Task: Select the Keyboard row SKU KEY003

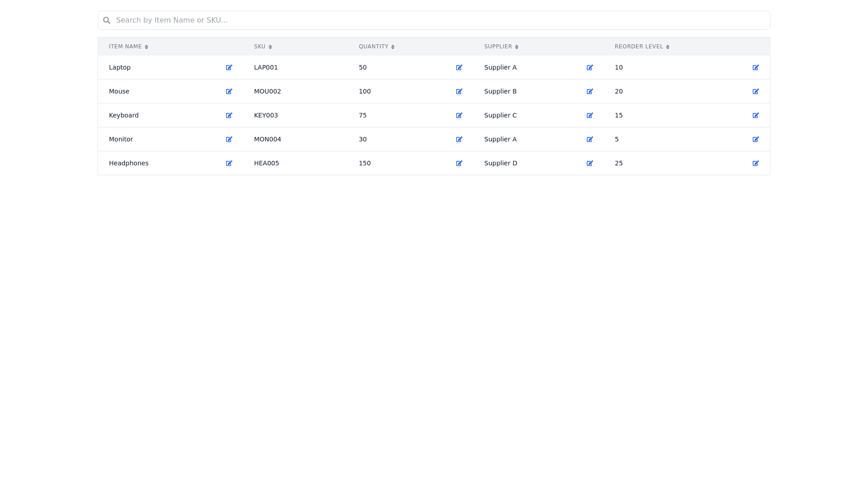Action: tap(266, 115)
